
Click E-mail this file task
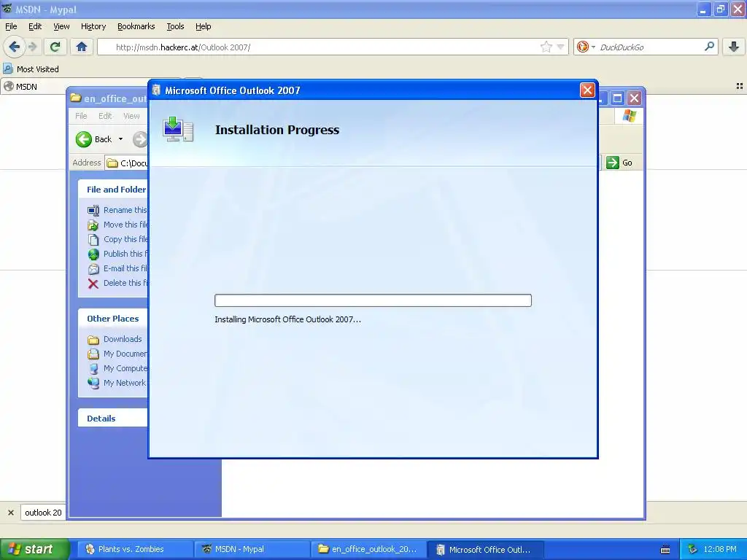point(117,268)
